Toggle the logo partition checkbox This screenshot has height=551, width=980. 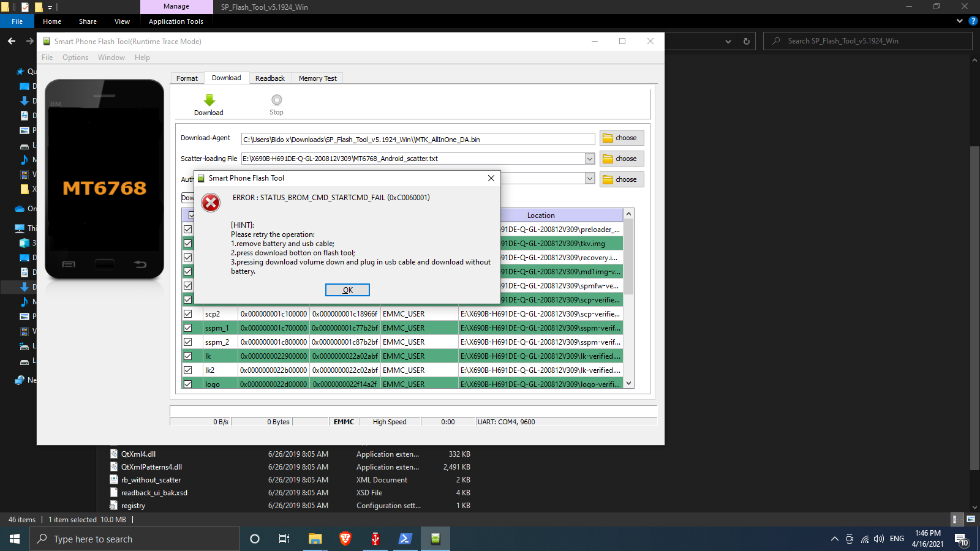point(188,384)
